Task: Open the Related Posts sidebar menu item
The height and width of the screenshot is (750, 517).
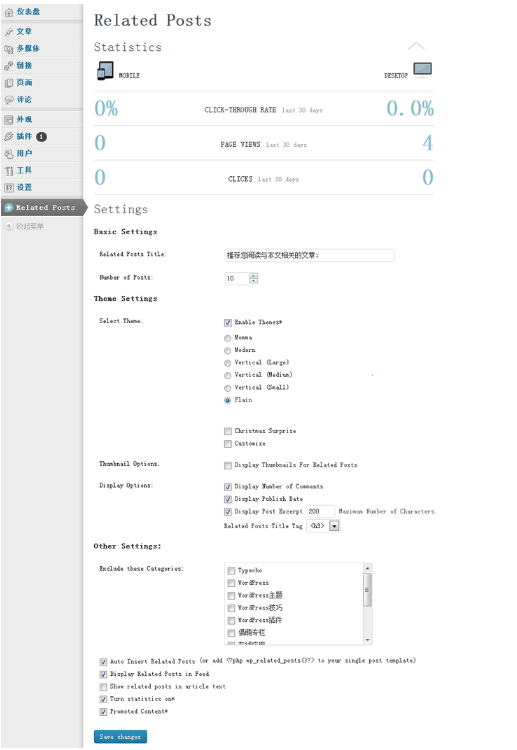Action: (41, 208)
